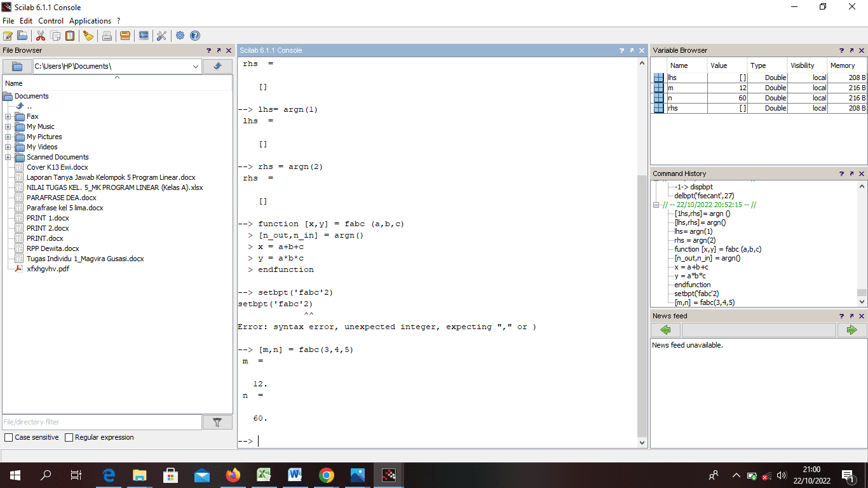
Task: Click the Name column header in File Browser
Action: 118,83
